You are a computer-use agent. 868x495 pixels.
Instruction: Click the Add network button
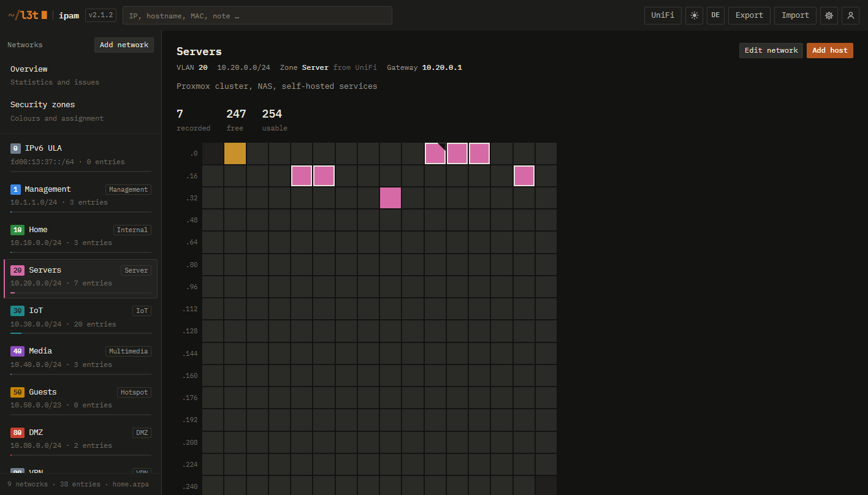[x=124, y=45]
